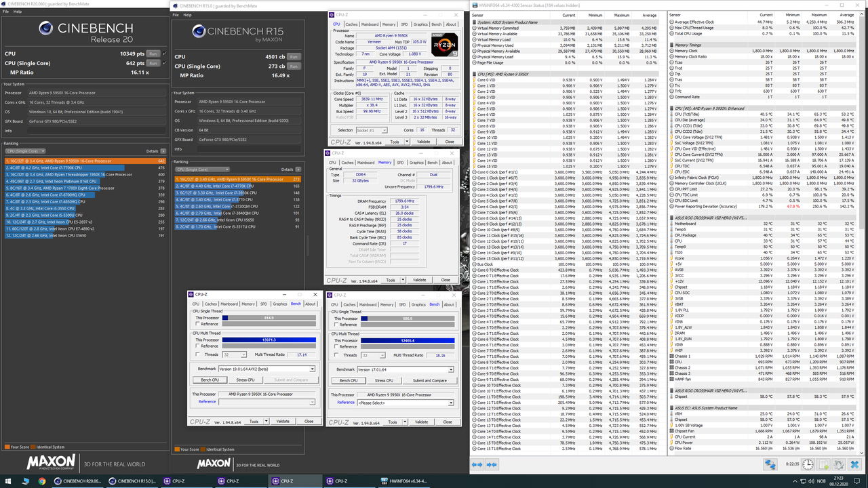Screen dimensions: 868x488
Task: Open the Help menu in CINEBENCH R15
Action: (x=186, y=14)
